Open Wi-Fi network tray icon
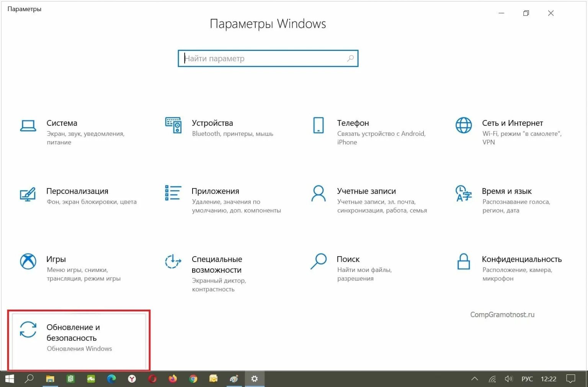The width and height of the screenshot is (588, 387). coord(492,379)
